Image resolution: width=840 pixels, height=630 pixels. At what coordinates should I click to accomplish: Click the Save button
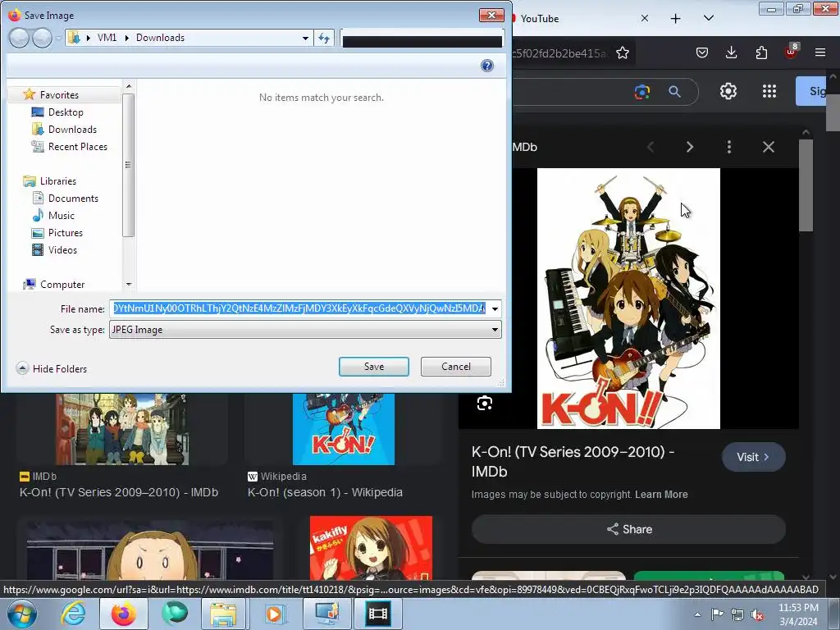click(374, 367)
